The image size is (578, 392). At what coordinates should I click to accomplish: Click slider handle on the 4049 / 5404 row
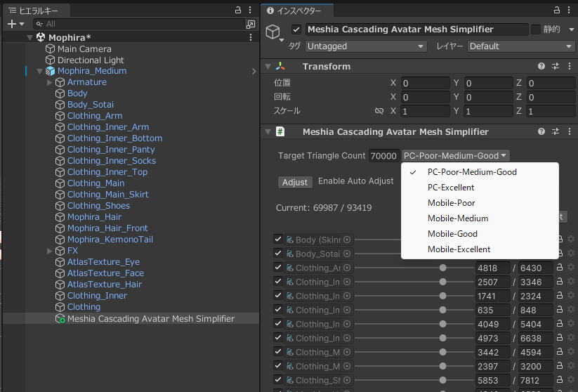pyautogui.click(x=442, y=324)
